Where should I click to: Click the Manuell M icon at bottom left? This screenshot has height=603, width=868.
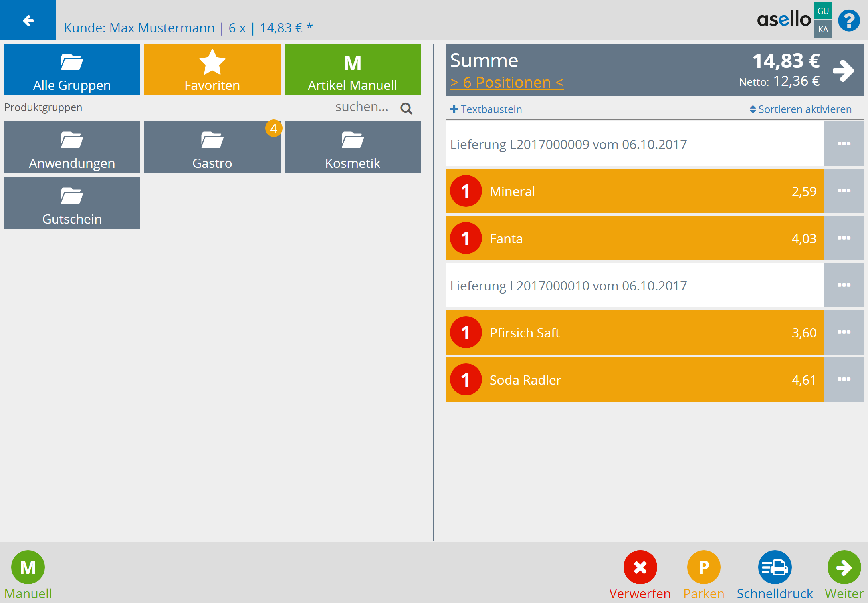tap(28, 567)
